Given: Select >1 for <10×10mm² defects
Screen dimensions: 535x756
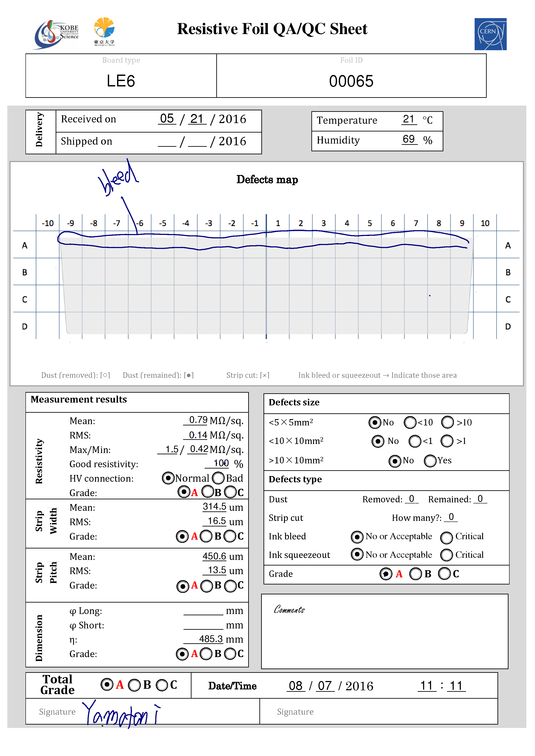Looking at the screenshot, I should tap(447, 441).
